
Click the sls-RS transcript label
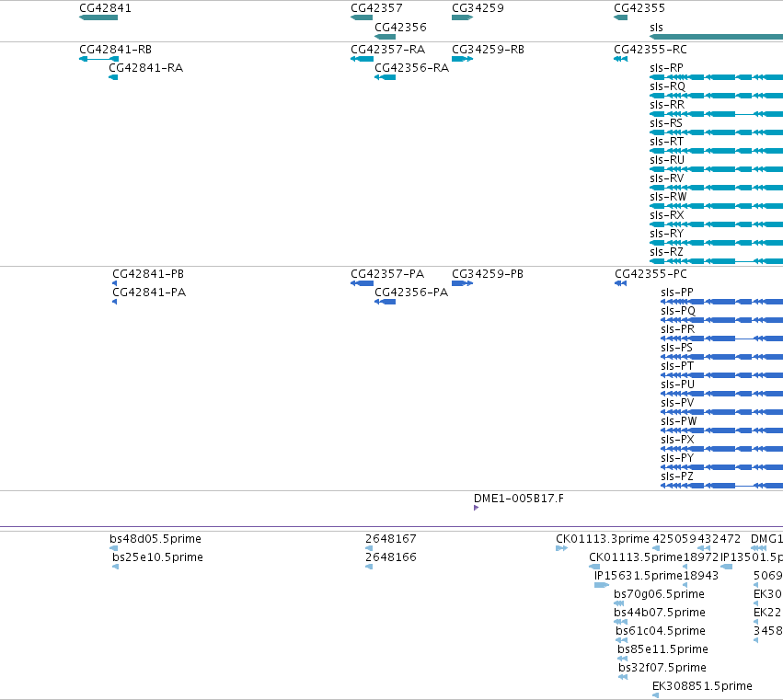[665, 123]
